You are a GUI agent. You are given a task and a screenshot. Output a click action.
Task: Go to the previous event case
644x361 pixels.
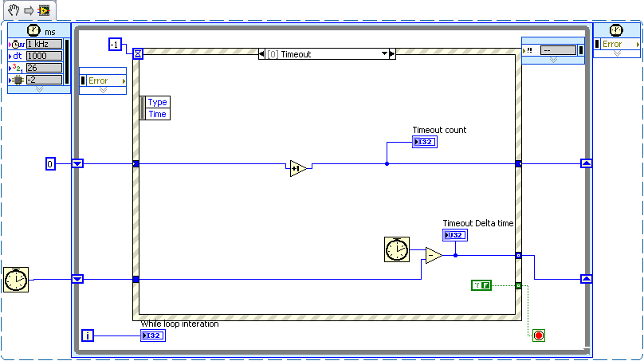point(264,54)
